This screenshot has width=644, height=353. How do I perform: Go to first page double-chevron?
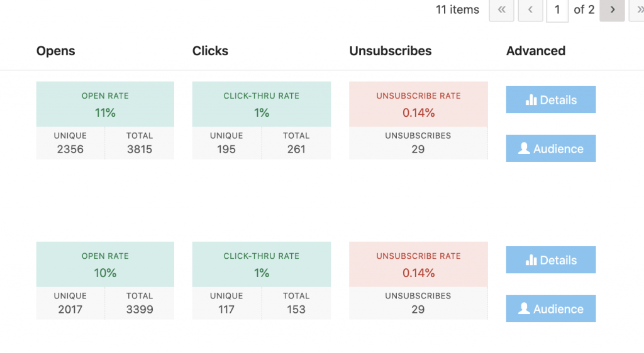pos(501,10)
